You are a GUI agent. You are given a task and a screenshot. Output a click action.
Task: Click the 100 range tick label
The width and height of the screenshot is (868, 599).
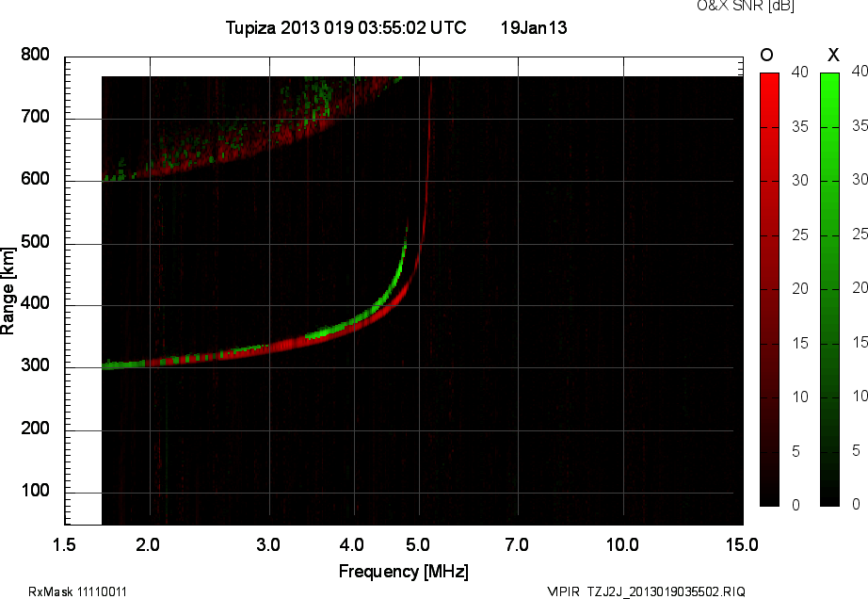(x=35, y=490)
